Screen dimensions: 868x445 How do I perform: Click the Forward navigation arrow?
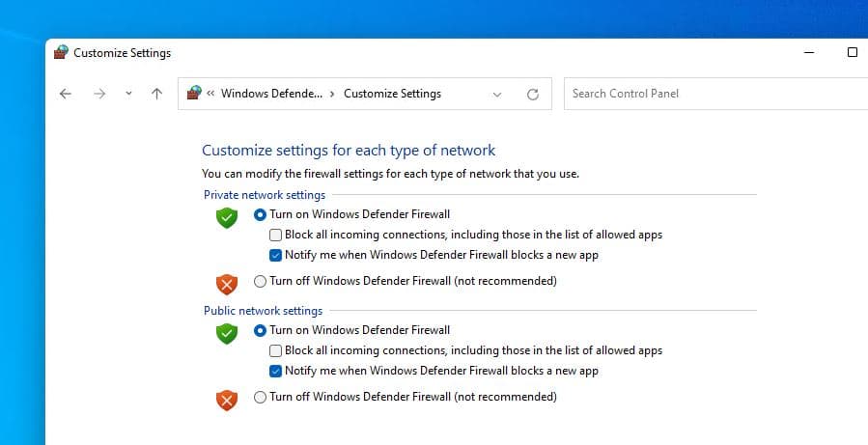(x=98, y=94)
